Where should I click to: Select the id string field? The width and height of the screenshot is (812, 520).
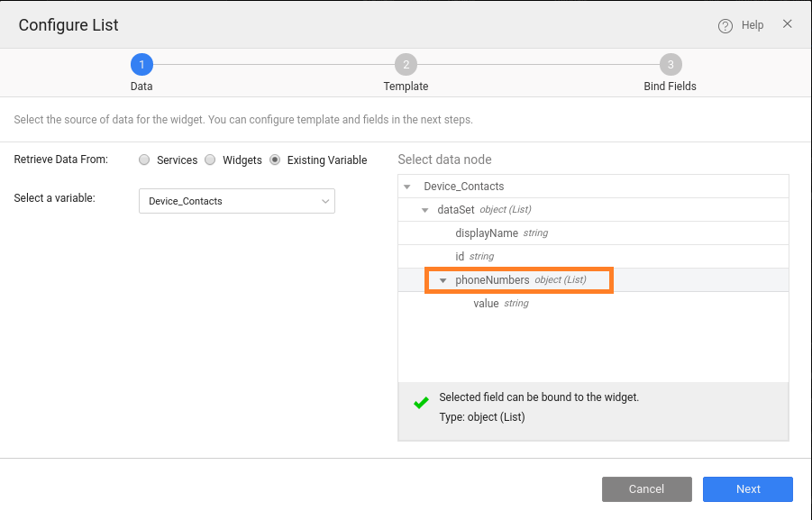pos(460,257)
